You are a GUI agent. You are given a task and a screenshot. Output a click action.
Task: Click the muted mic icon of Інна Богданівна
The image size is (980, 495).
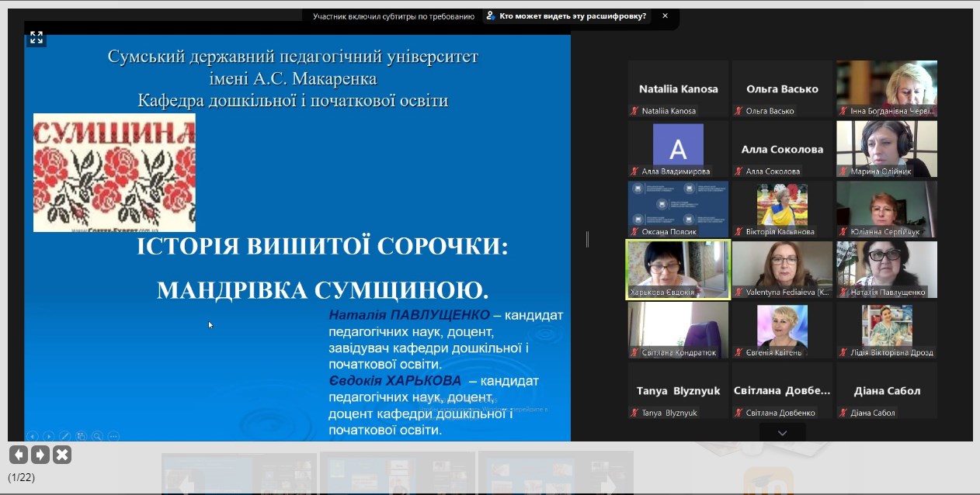pos(843,111)
